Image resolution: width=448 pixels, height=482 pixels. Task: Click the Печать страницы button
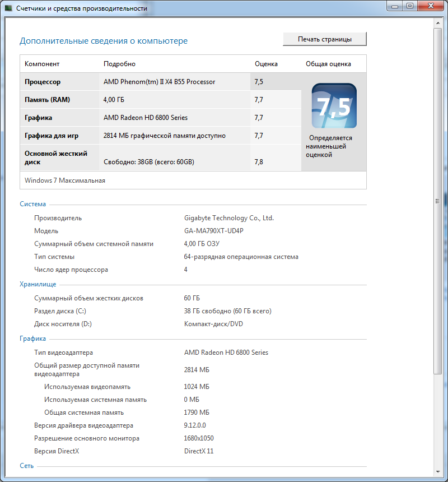tap(325, 39)
